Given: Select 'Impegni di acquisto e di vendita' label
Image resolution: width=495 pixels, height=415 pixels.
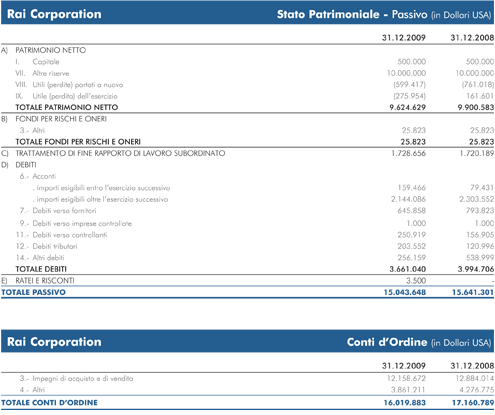Looking at the screenshot, I should tap(83, 379).
